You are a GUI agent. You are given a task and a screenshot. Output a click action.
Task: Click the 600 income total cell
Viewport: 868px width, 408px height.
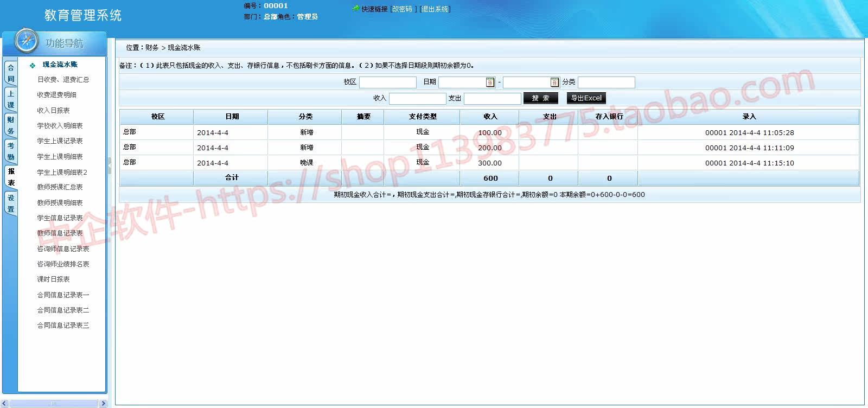pyautogui.click(x=490, y=178)
